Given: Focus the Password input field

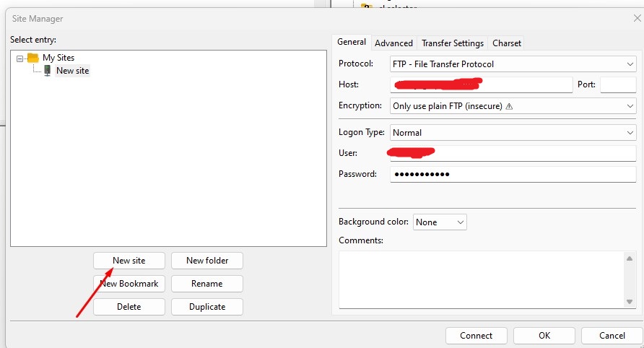Looking at the screenshot, I should [x=513, y=174].
